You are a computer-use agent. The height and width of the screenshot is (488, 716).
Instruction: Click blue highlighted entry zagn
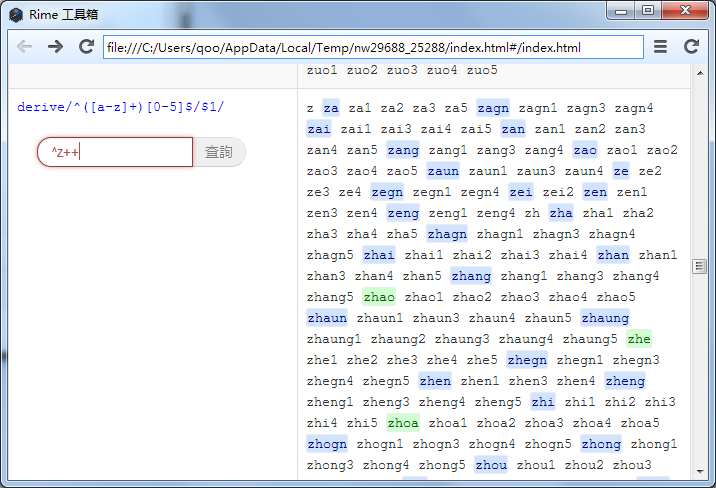click(493, 108)
